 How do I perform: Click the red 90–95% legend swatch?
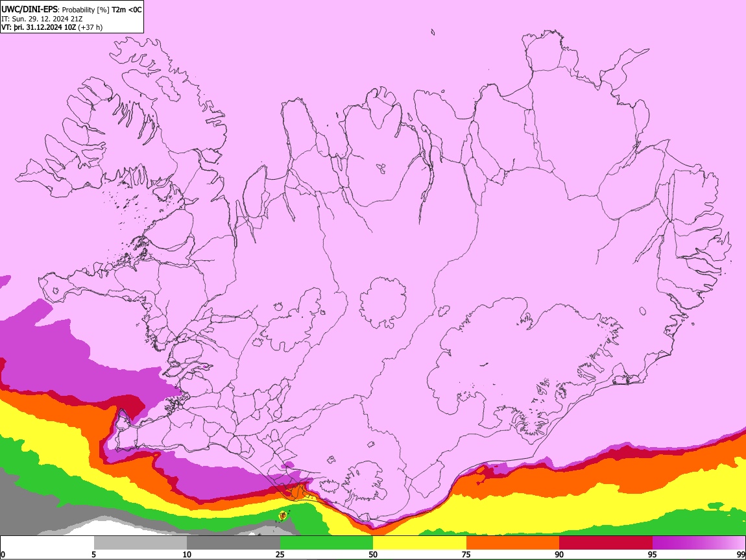pyautogui.click(x=606, y=543)
